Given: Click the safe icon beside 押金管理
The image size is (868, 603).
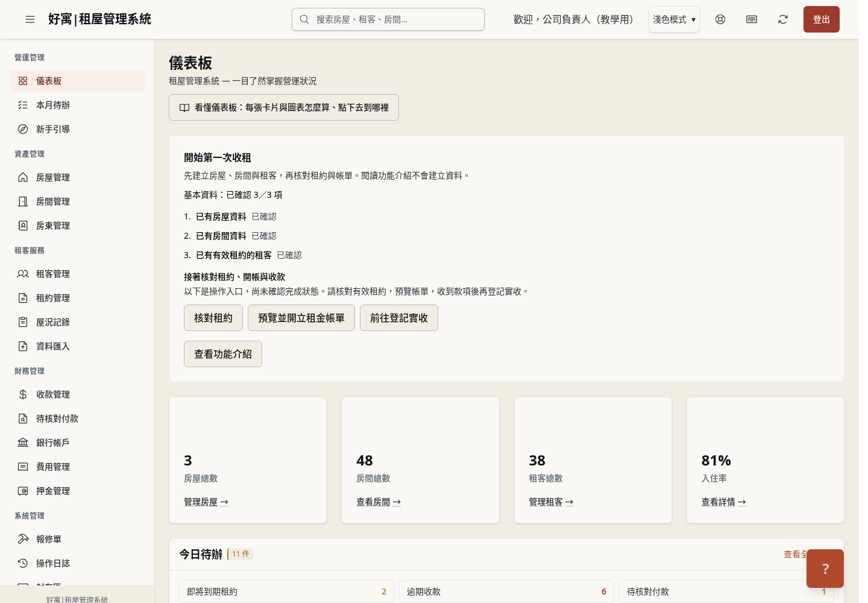Looking at the screenshot, I should [x=23, y=491].
